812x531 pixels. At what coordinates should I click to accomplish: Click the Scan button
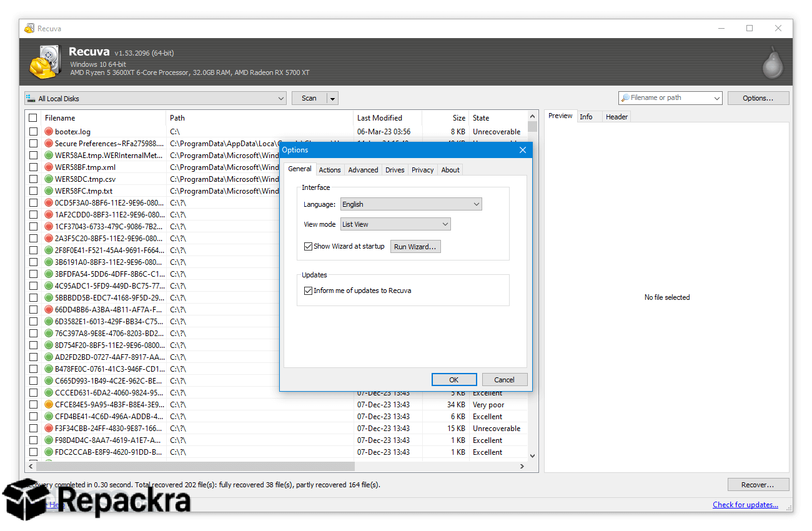point(309,99)
